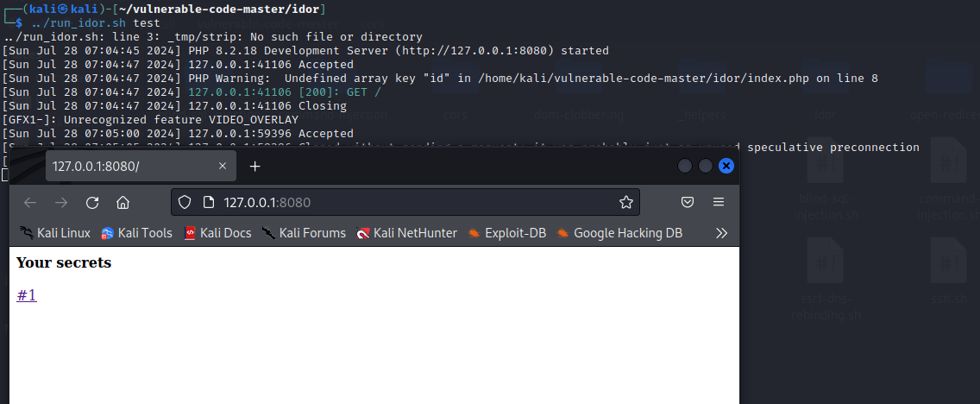Viewport: 980px width, 404px height.
Task: Go to the Firefox home page
Action: 122,203
